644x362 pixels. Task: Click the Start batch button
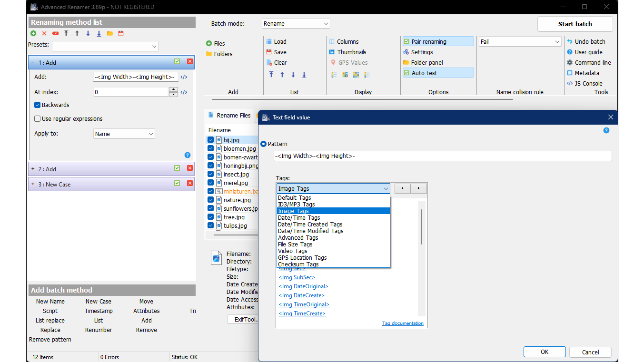pos(575,24)
